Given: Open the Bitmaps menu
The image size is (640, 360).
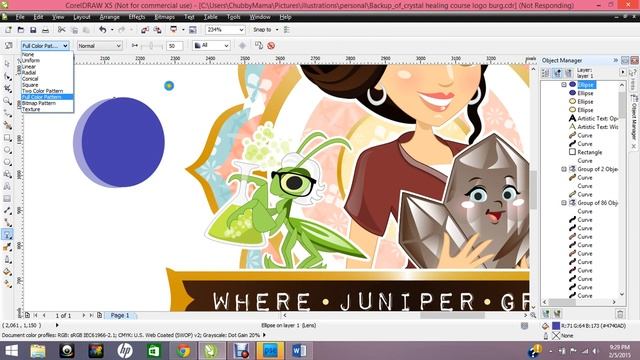Looking at the screenshot, I should click(164, 17).
